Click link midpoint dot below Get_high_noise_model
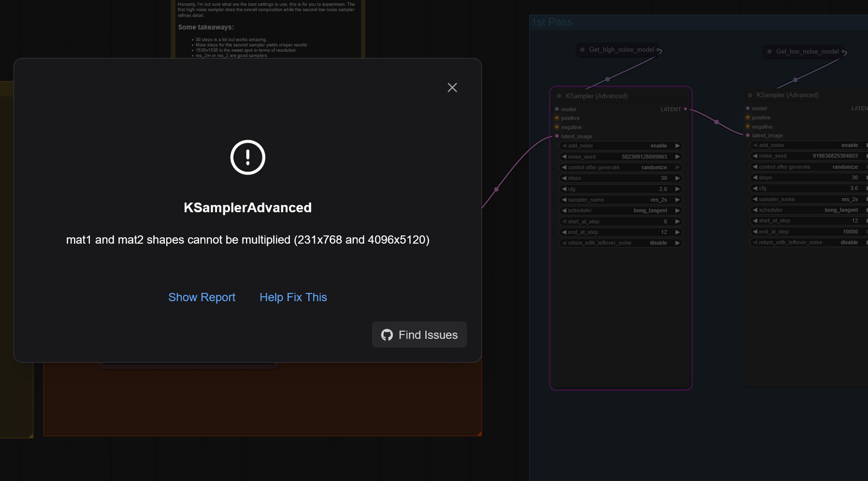 point(608,79)
